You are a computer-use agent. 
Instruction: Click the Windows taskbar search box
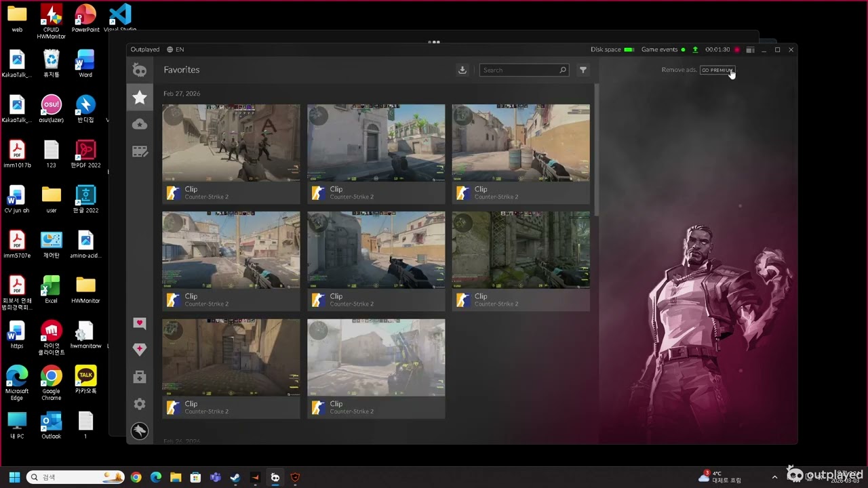point(75,477)
